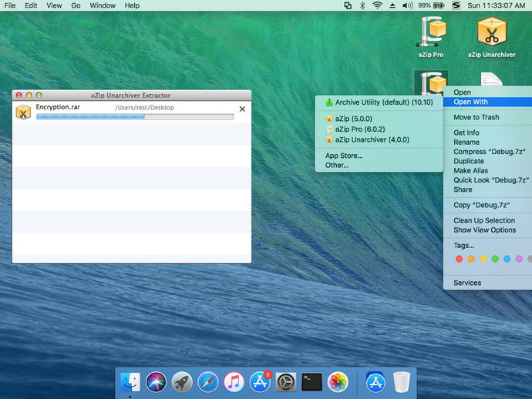Screen dimensions: 532x399
Task: Open iTunes from the Dock
Action: click(x=234, y=382)
